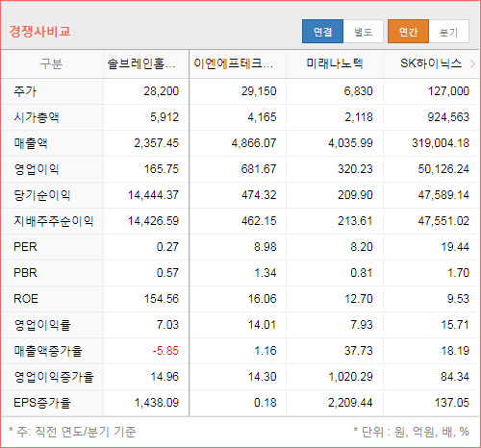
Task: Switch to the 별도 separate tab
Action: click(364, 32)
